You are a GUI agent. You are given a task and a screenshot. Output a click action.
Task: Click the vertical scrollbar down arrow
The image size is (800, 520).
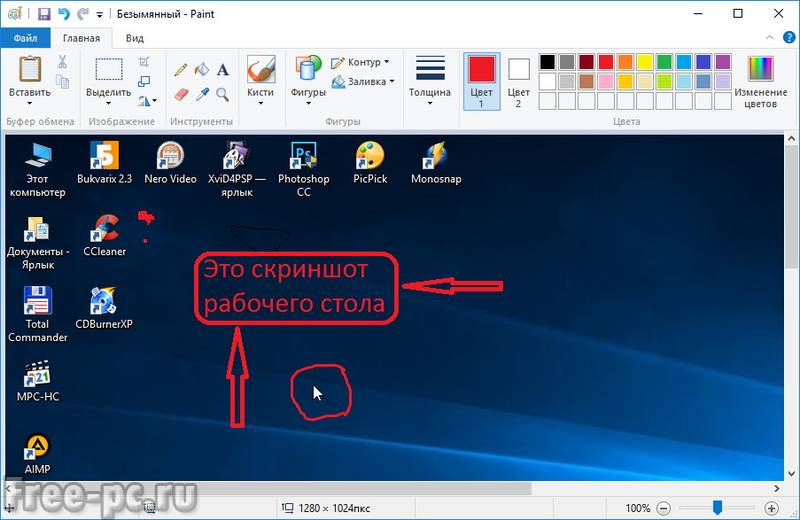coord(791,474)
